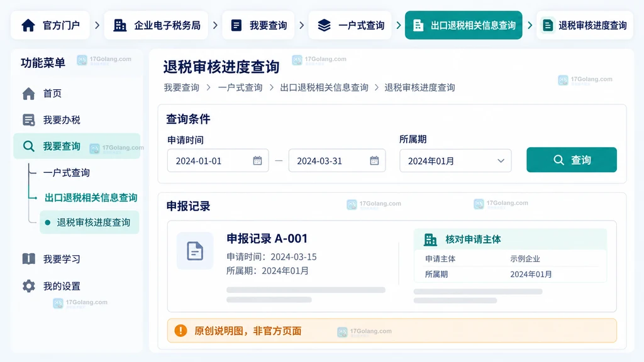Viewport: 644px width, 362px height.
Task: Open 我要学习 in the function menu
Action: (x=77, y=259)
